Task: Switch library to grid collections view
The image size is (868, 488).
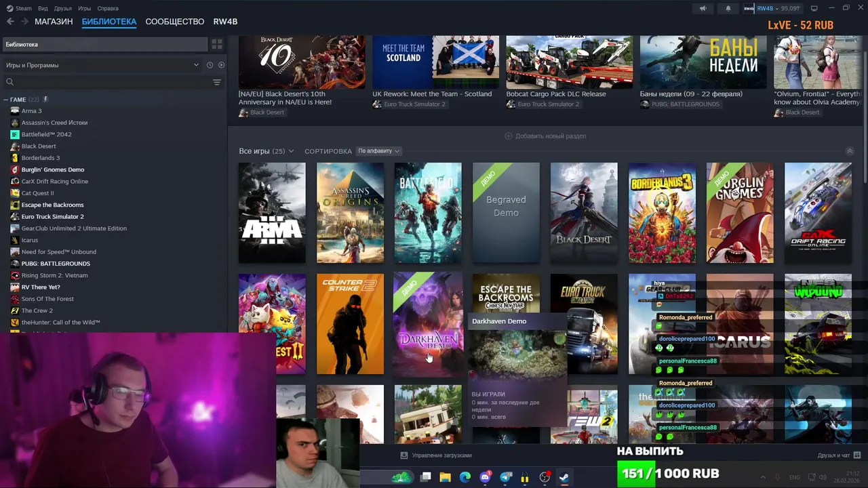Action: (x=217, y=44)
